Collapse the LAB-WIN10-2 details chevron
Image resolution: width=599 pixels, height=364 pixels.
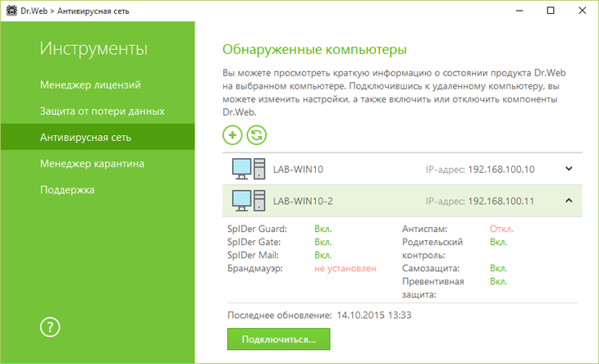click(x=569, y=200)
